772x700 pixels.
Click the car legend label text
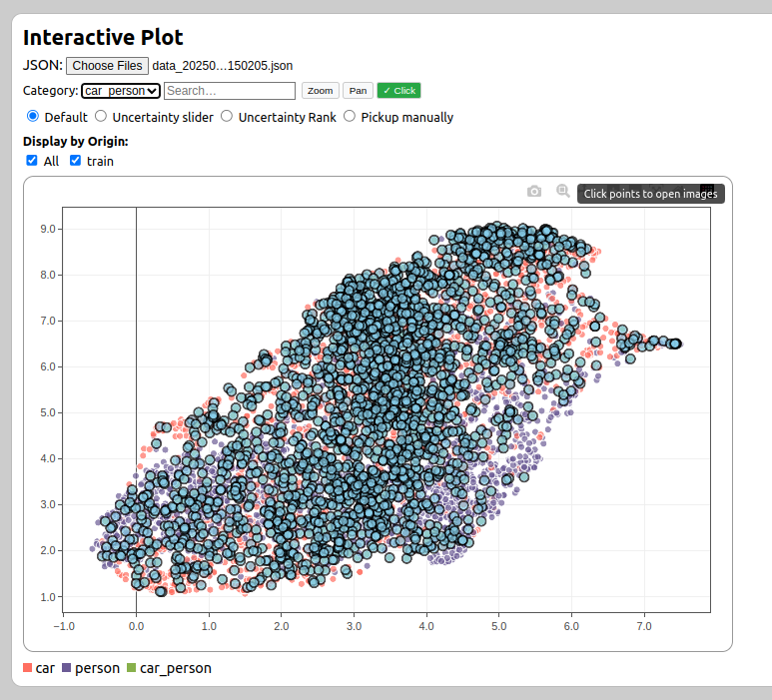[x=45, y=668]
